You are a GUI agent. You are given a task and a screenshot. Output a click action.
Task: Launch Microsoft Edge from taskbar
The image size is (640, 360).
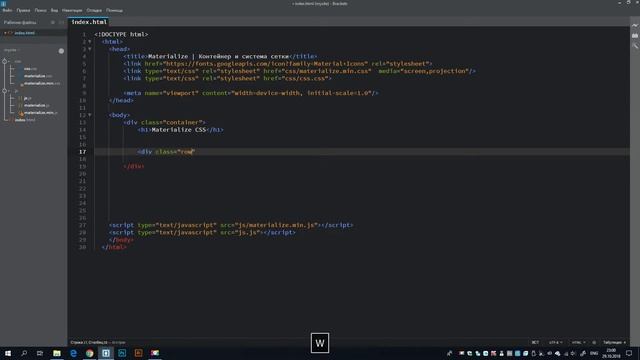(x=73, y=353)
